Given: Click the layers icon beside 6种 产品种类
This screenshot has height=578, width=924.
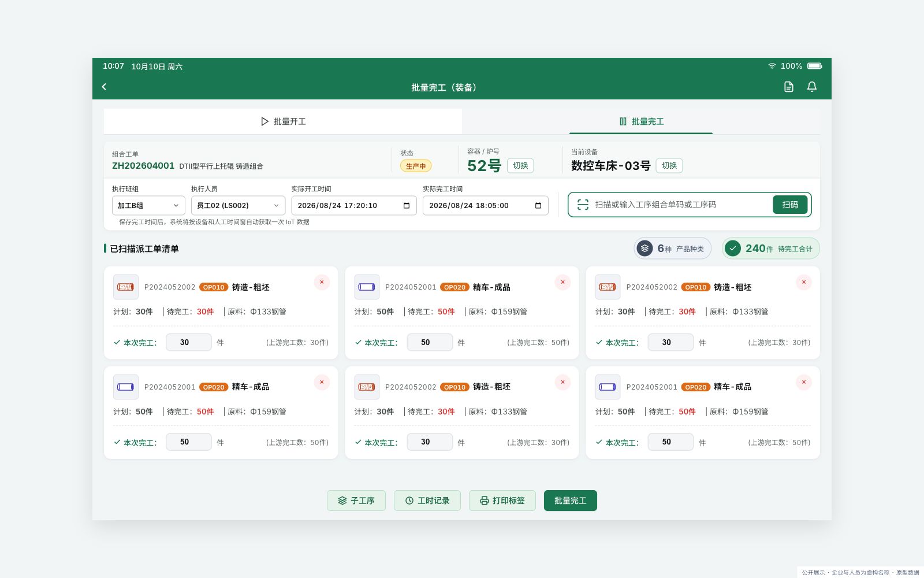Looking at the screenshot, I should [x=644, y=249].
